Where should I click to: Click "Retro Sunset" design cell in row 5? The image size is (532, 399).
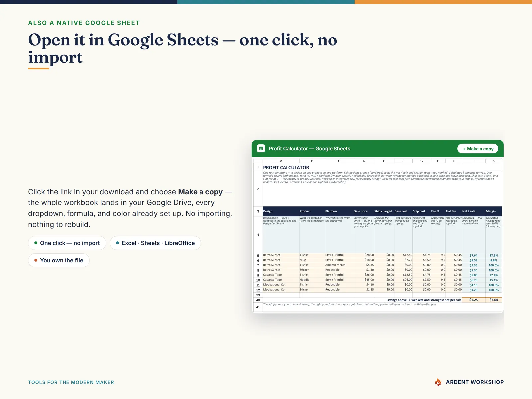point(281,255)
